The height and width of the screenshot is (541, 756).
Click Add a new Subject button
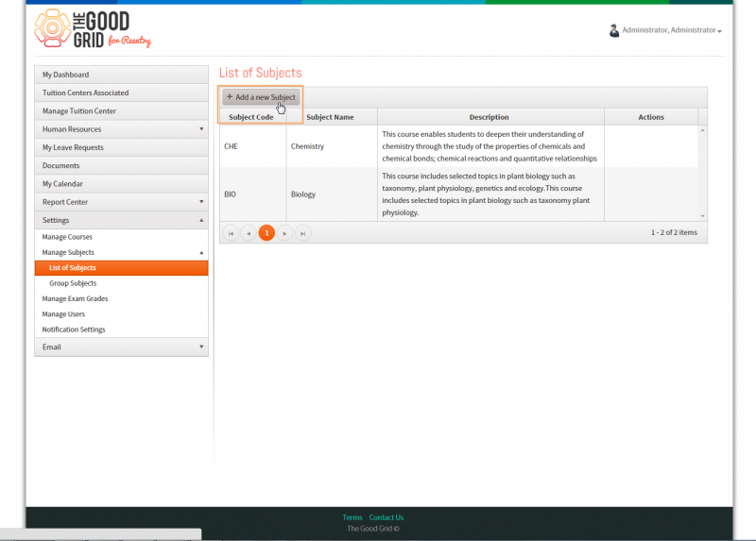[261, 97]
